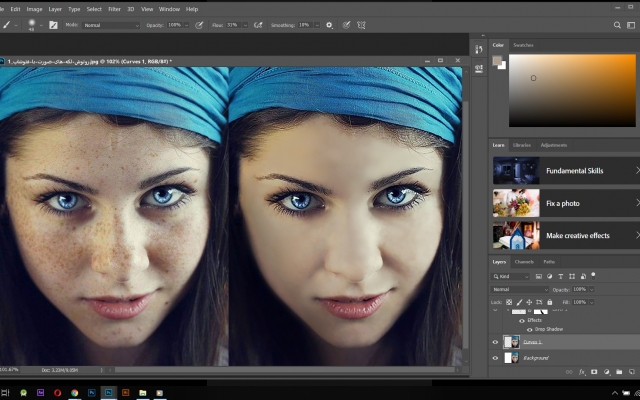The height and width of the screenshot is (400, 640).
Task: Filter layers by adjustment layers icon
Action: pyautogui.click(x=549, y=276)
